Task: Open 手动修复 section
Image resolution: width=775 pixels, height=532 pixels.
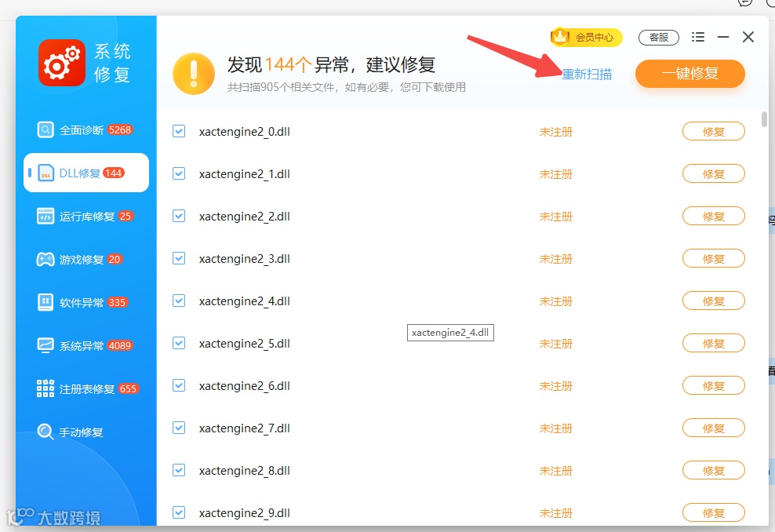Action: (x=85, y=432)
